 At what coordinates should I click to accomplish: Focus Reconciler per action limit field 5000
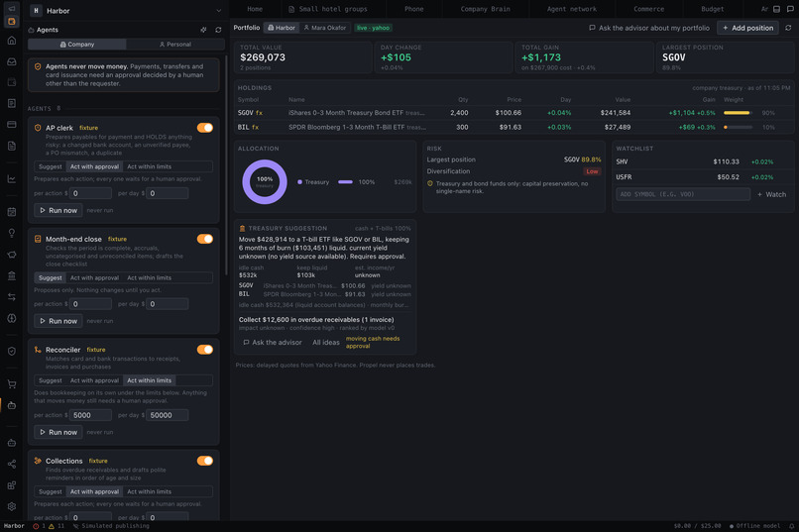90,415
